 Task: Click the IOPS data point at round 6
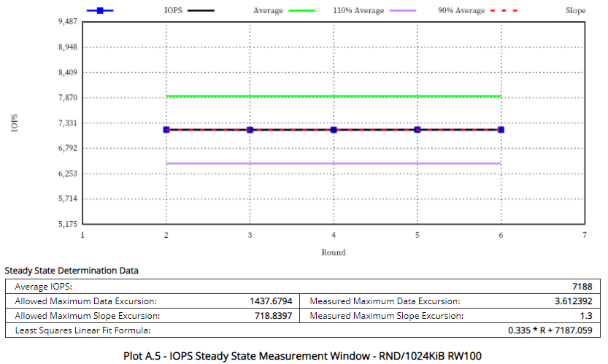click(501, 129)
